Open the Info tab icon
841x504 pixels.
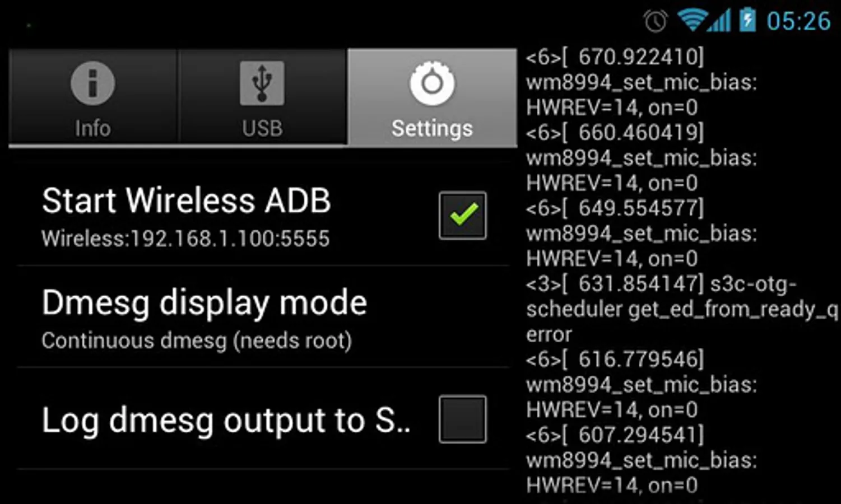pyautogui.click(x=93, y=83)
